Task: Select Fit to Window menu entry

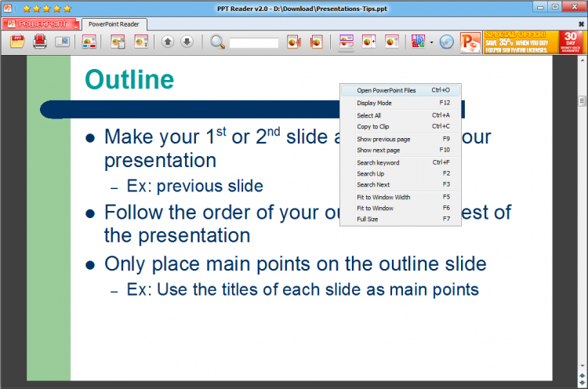Action: (401, 208)
